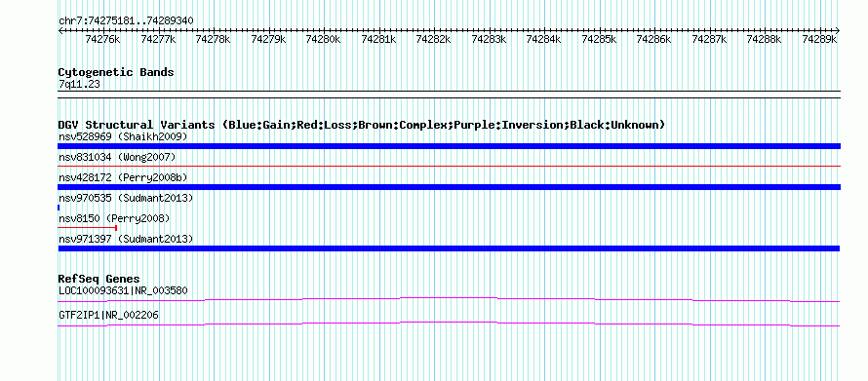Screen dimensions: 868x381
Task: Click the short red loss line for nsv8150
Action: [88, 228]
